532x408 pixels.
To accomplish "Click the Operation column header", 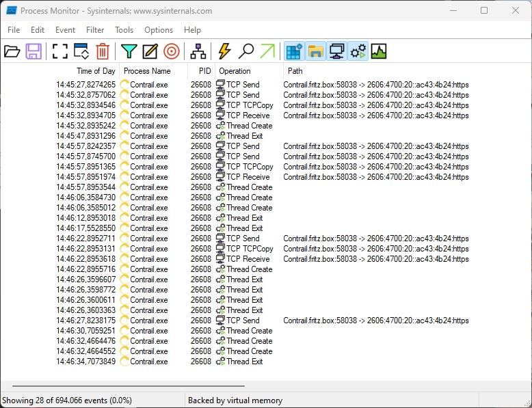I will pyautogui.click(x=235, y=71).
